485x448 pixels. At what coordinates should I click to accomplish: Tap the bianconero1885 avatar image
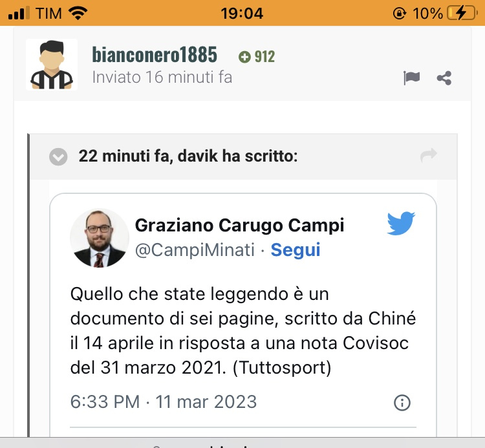(52, 64)
